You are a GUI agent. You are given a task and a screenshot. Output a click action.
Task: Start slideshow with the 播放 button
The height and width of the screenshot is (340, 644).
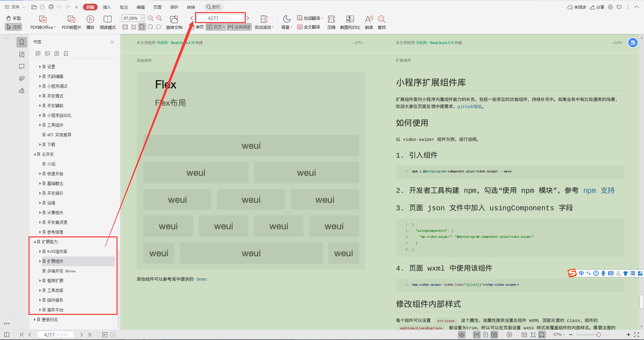coord(90,22)
